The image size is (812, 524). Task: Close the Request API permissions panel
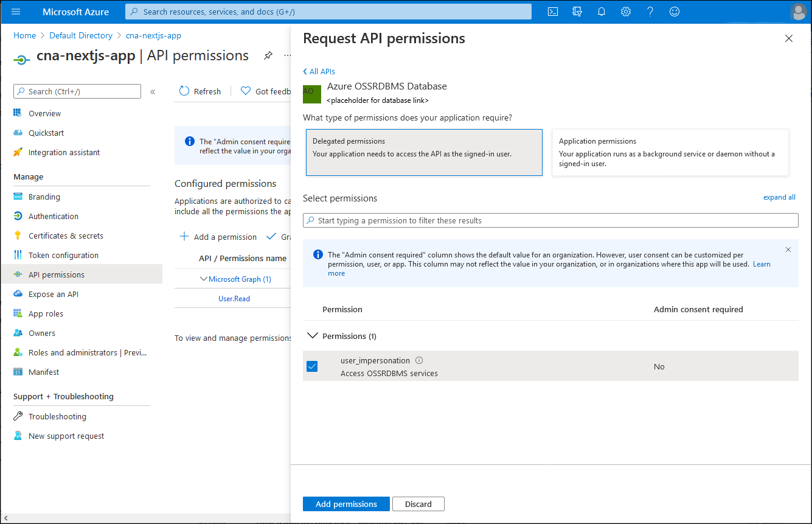(789, 38)
